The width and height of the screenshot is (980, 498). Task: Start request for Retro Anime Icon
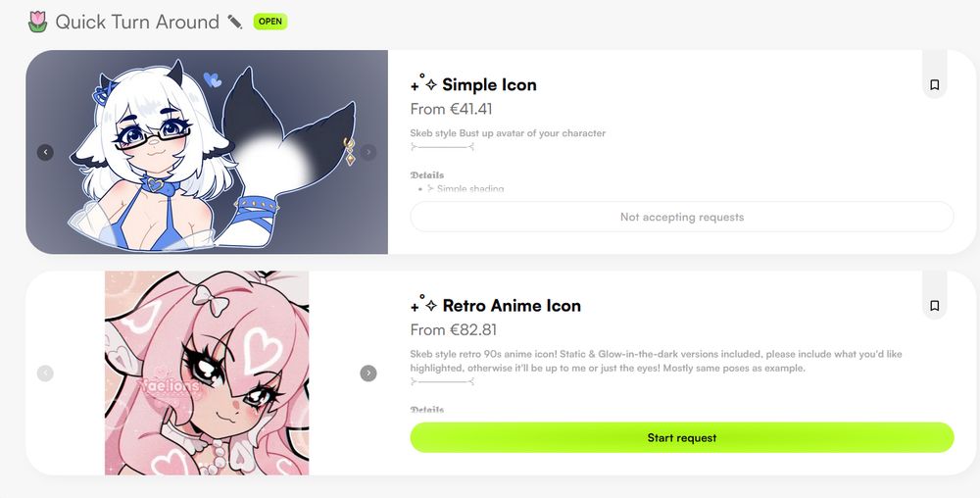click(682, 437)
